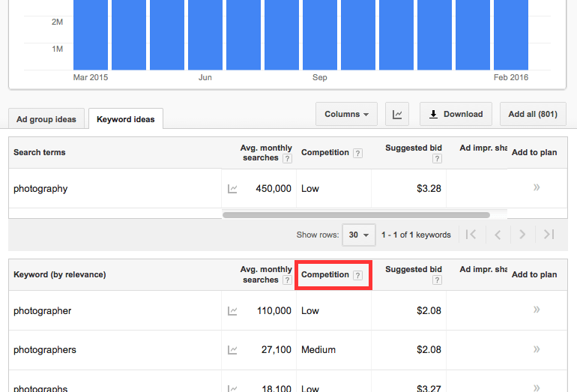This screenshot has height=392, width=577.
Task: Click trend chart icon for photographer row
Action: coord(232,311)
